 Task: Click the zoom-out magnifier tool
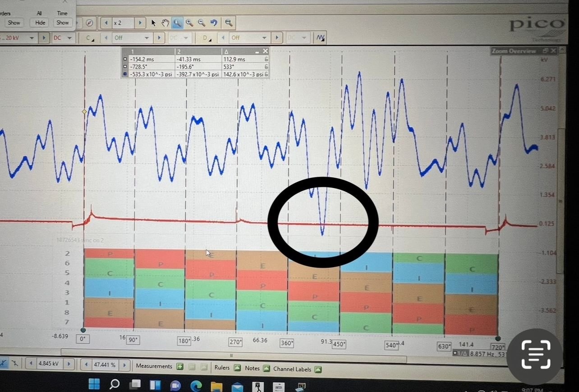pos(202,23)
